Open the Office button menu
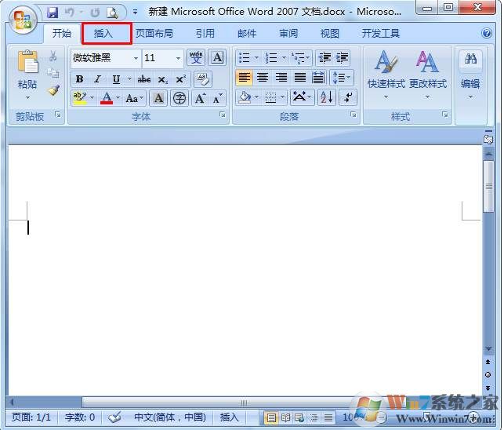This screenshot has height=430, width=504. click(23, 20)
